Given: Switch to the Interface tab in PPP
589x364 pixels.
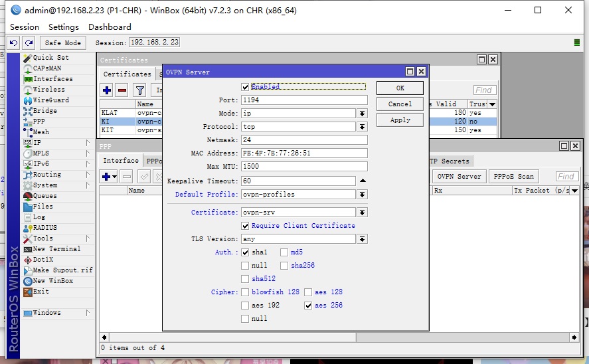Looking at the screenshot, I should (121, 161).
